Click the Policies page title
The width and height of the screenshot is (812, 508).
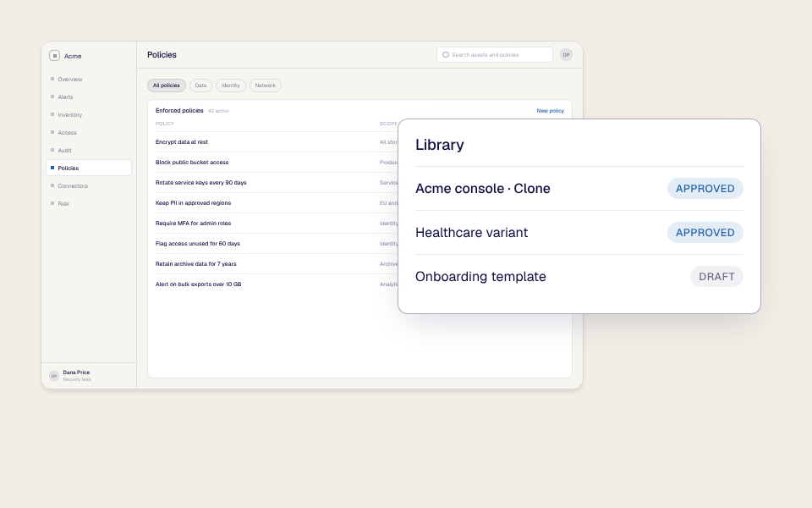point(162,55)
